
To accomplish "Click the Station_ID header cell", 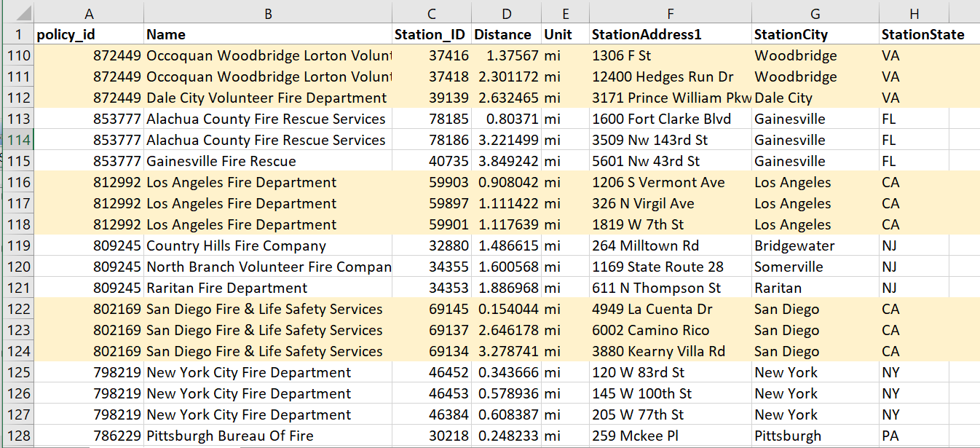I will click(x=432, y=34).
